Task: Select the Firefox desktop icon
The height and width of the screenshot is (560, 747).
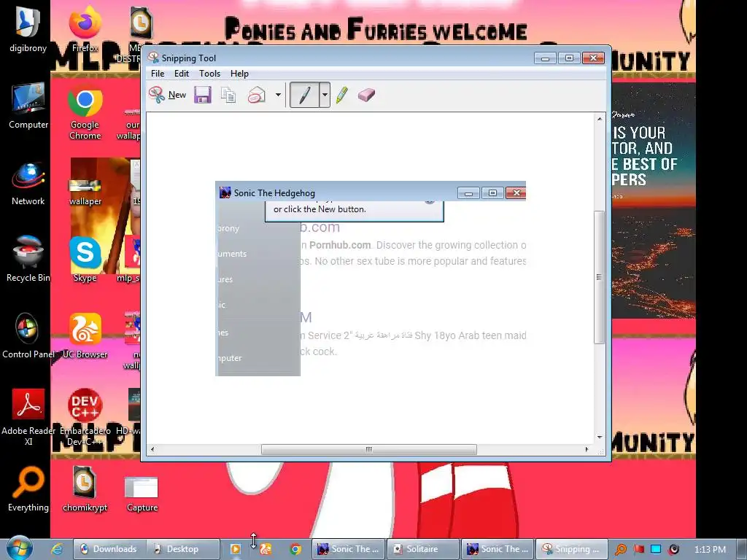Action: (x=85, y=29)
